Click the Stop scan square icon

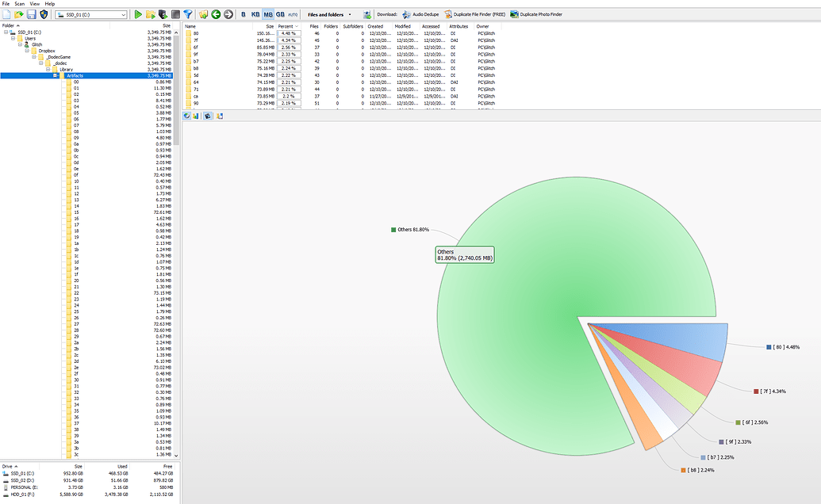click(175, 14)
